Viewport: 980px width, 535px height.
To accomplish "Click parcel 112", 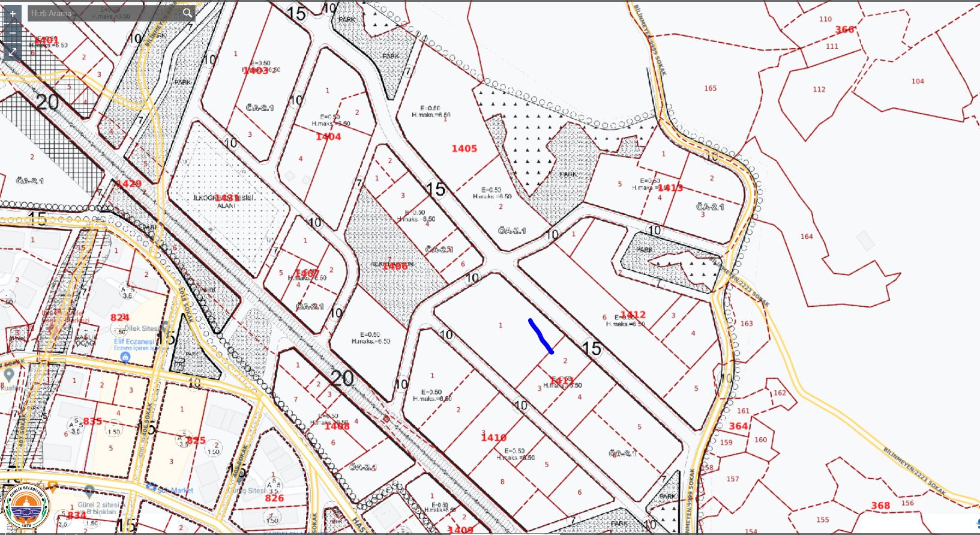I will pyautogui.click(x=819, y=89).
